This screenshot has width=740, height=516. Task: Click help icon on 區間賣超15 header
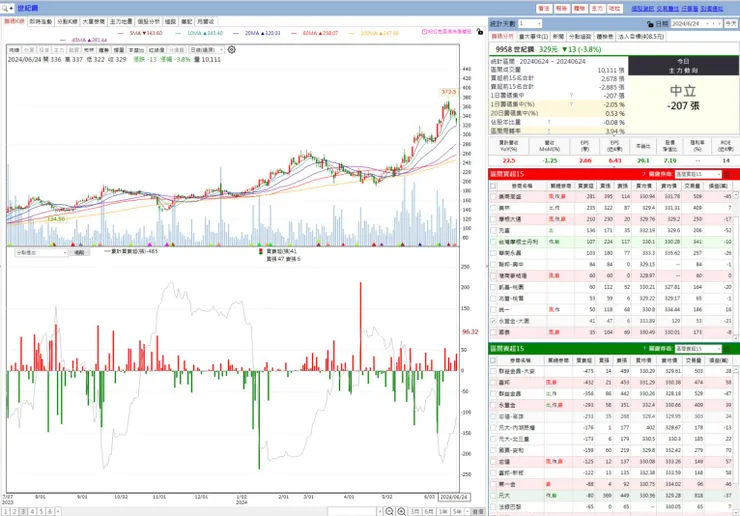pos(644,348)
